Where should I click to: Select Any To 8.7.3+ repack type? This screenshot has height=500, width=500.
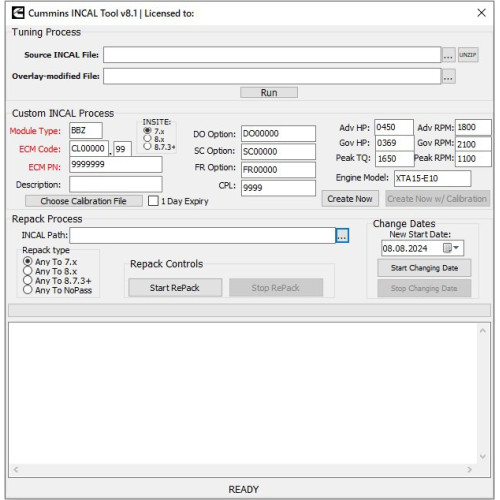tap(28, 280)
